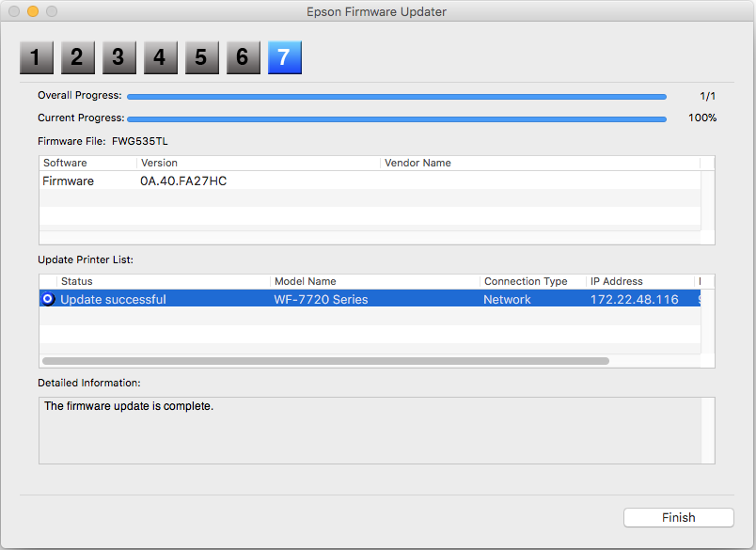Click the step 4 indicator icon
756x550 pixels.
point(161,57)
